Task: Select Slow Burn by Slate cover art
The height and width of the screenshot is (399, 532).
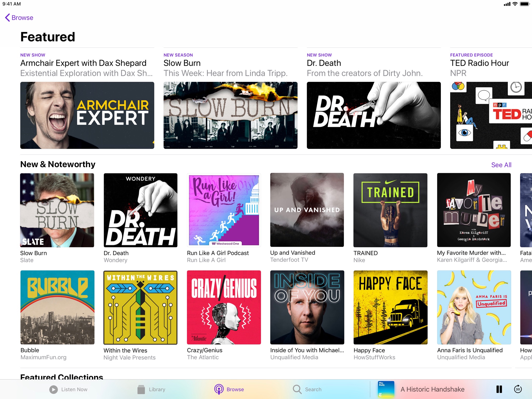Action: point(57,210)
